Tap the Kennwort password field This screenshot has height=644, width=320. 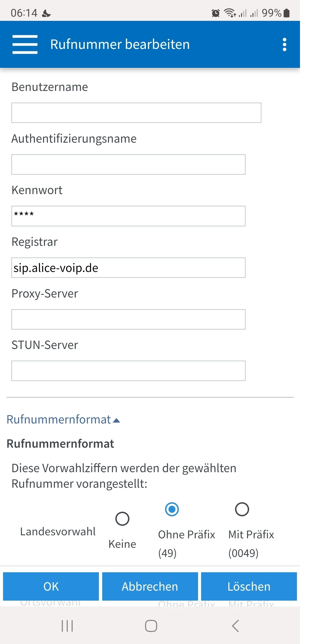[x=128, y=216]
